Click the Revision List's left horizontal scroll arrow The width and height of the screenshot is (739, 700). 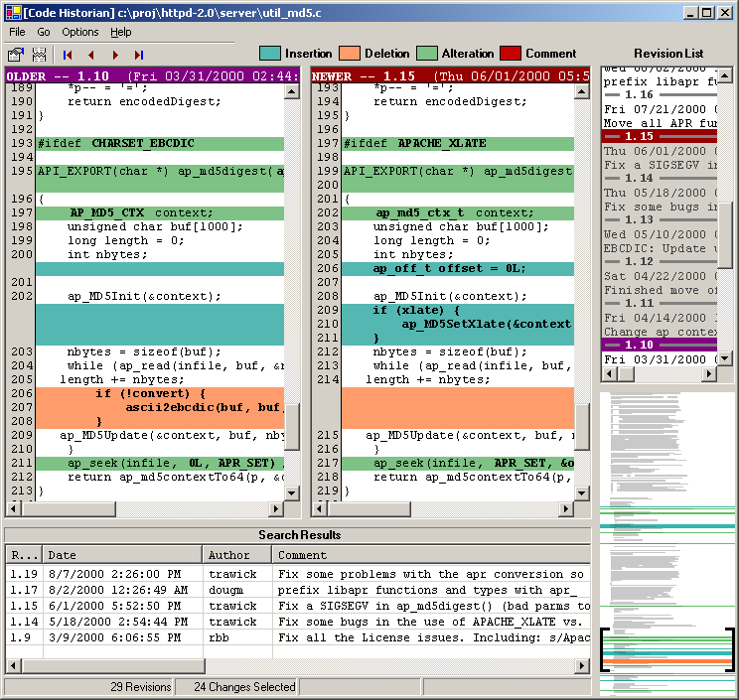click(x=610, y=374)
